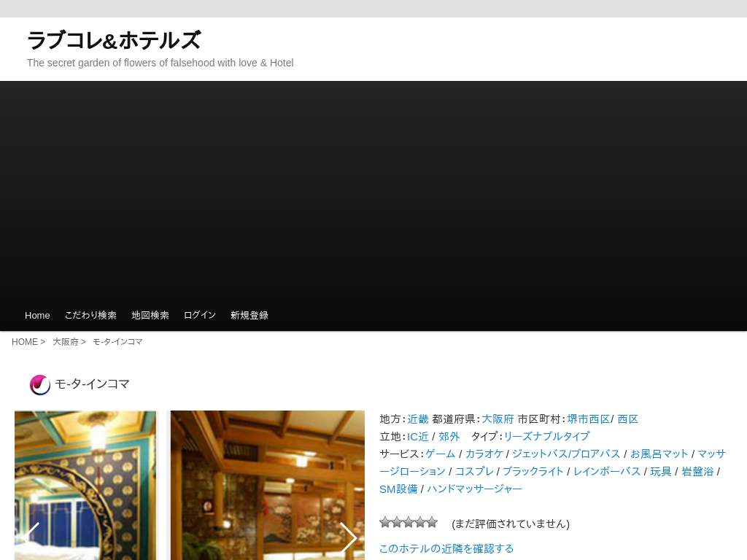The height and width of the screenshot is (560, 747).
Task: Open the wooden Japanese room photo
Action: click(268, 485)
